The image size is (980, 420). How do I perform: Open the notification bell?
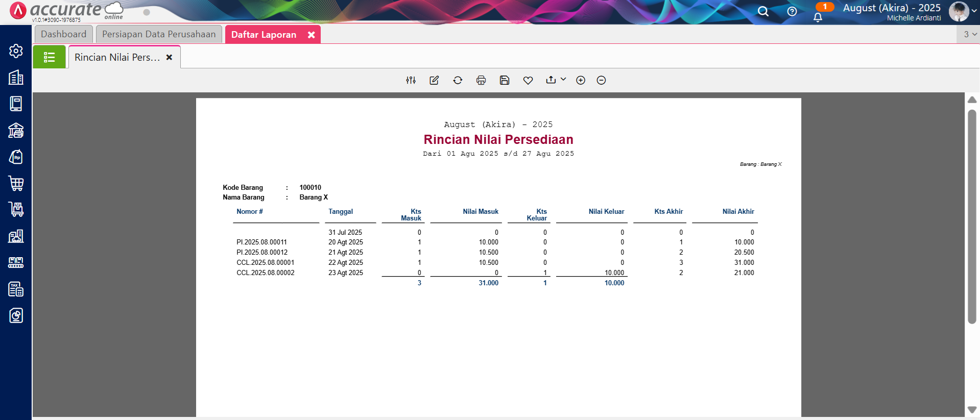tap(818, 17)
